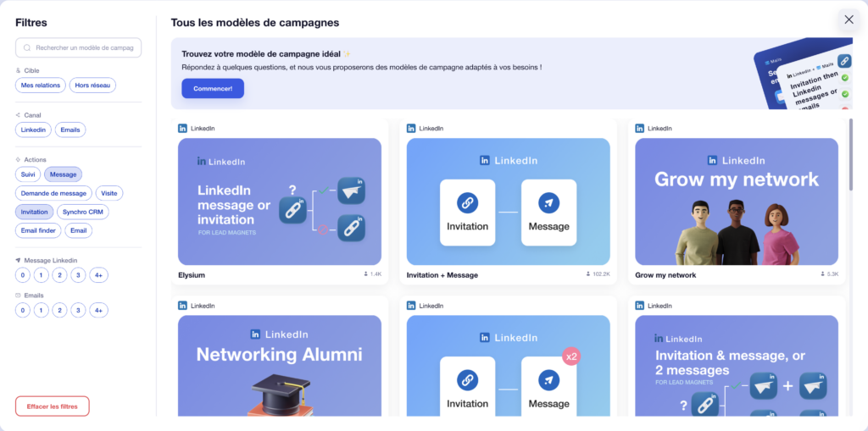Image resolution: width=868 pixels, height=431 pixels.
Task: Click the LinkedIn logo above Grow my network card
Action: 640,129
